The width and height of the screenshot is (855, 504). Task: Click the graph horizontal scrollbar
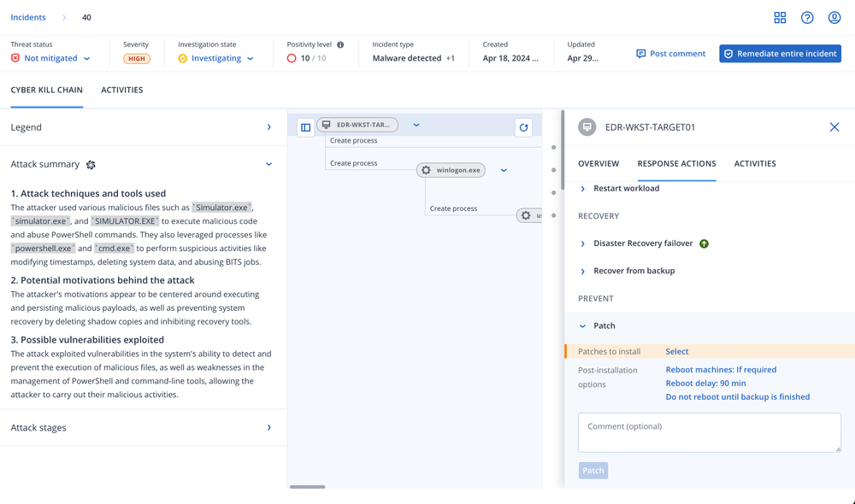[308, 487]
